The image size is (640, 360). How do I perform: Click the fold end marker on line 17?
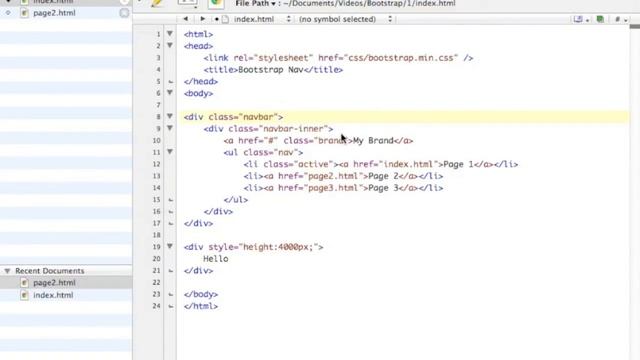click(x=170, y=224)
